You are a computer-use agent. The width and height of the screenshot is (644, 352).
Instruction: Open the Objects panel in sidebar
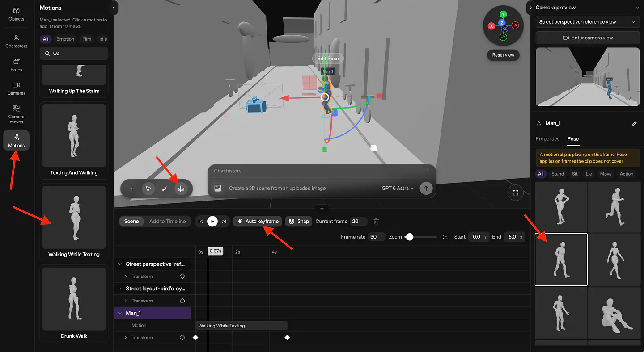pyautogui.click(x=17, y=14)
